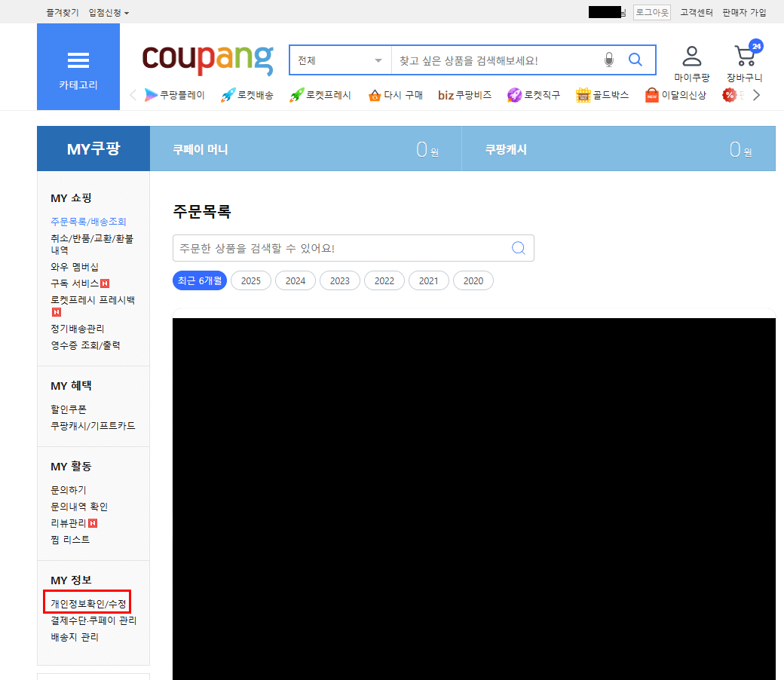
Task: Click the microphone voice search icon
Action: [x=609, y=60]
